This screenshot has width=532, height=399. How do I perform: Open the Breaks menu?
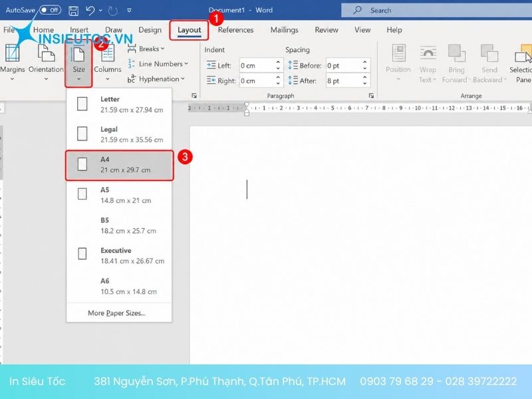[146, 49]
